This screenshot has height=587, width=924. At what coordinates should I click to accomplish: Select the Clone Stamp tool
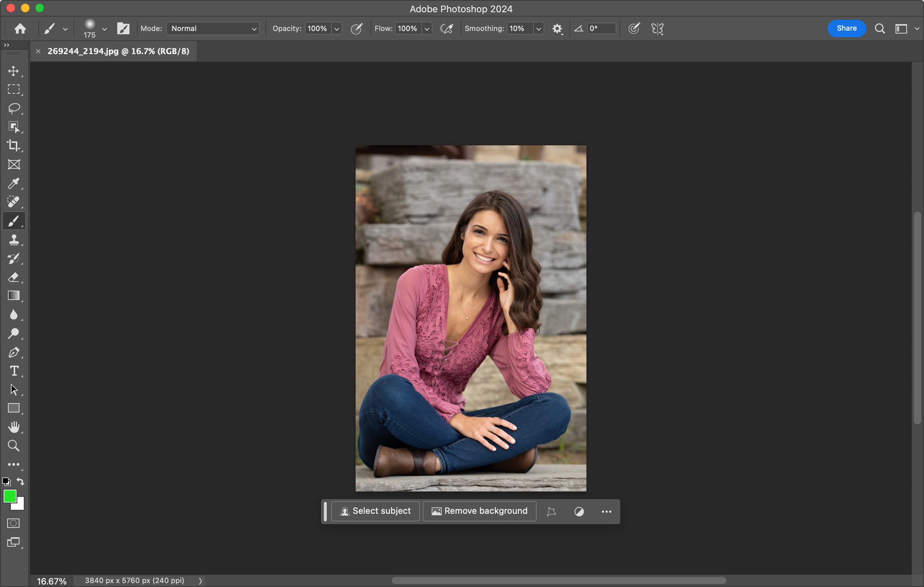[x=14, y=240]
